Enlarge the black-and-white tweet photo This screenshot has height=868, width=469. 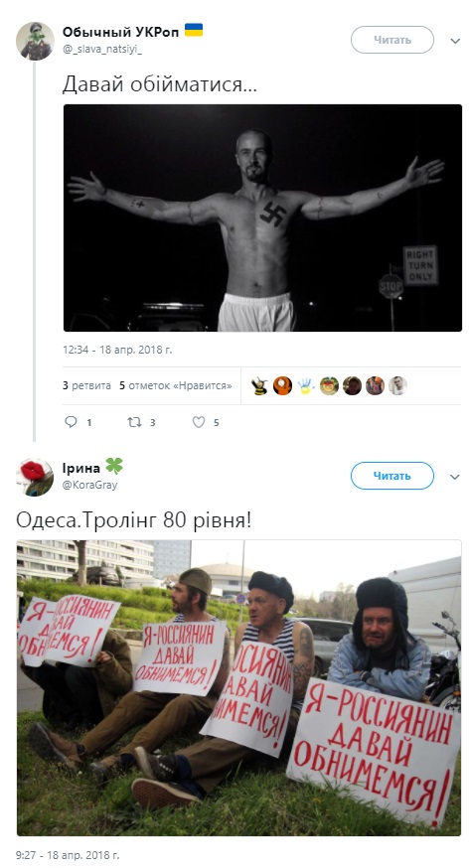pyautogui.click(x=262, y=217)
